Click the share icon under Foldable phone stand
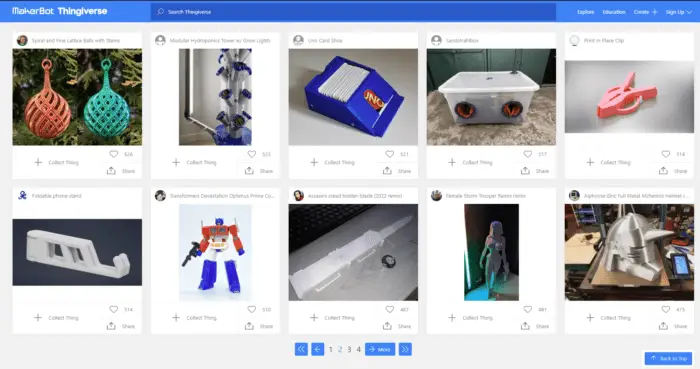 [111, 326]
